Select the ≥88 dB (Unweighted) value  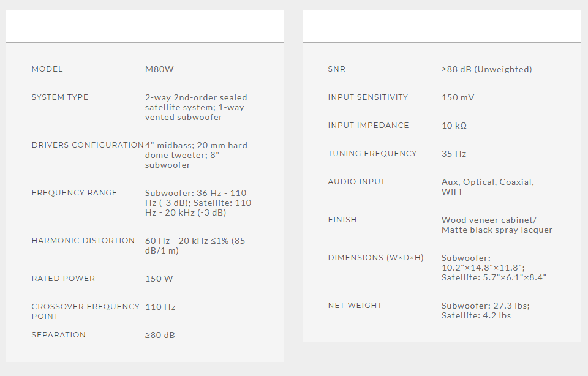pos(487,69)
